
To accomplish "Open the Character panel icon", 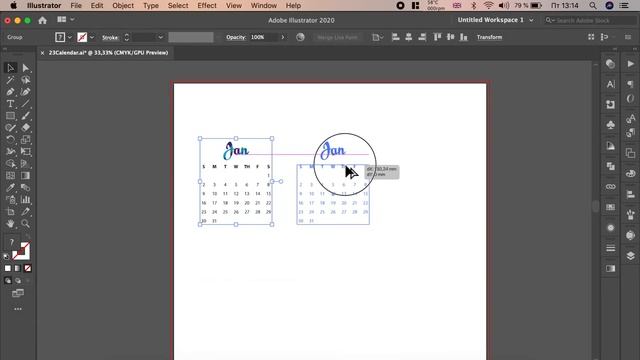I will [x=611, y=84].
